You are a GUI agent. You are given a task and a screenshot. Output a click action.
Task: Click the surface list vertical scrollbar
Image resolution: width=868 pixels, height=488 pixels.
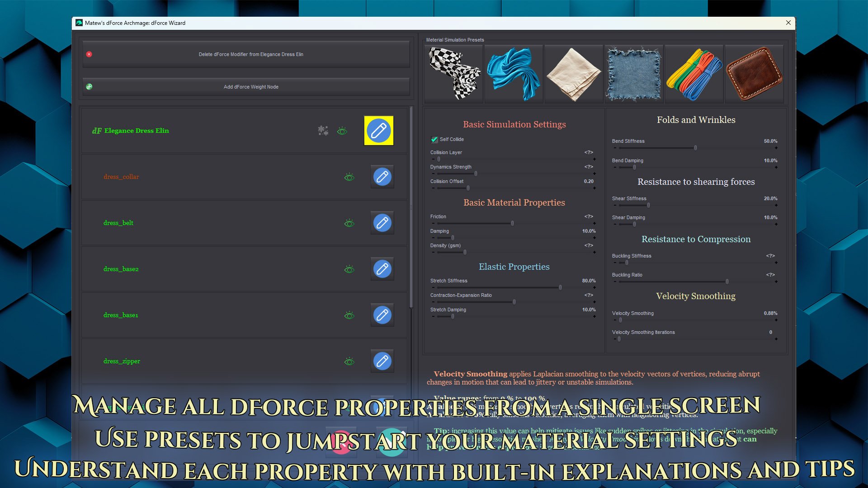(x=411, y=208)
